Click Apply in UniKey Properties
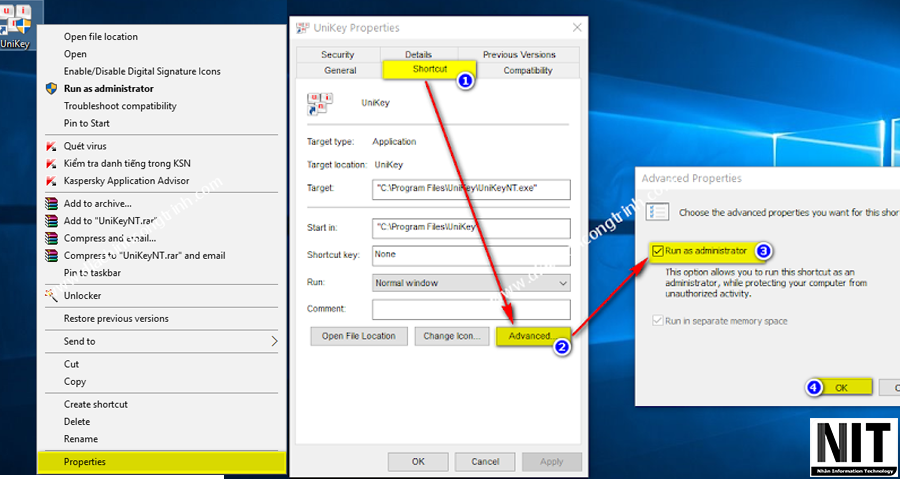Viewport: 900px width, 479px height. click(x=552, y=462)
